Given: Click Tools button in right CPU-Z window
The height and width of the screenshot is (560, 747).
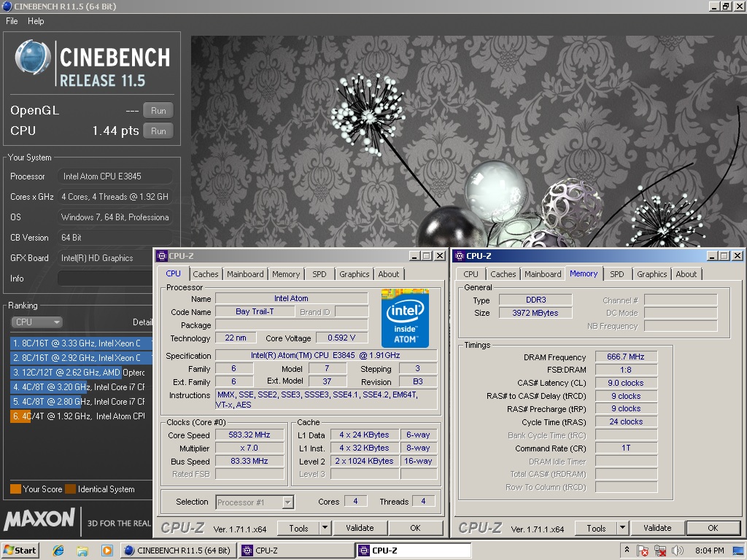Looking at the screenshot, I should (x=597, y=529).
